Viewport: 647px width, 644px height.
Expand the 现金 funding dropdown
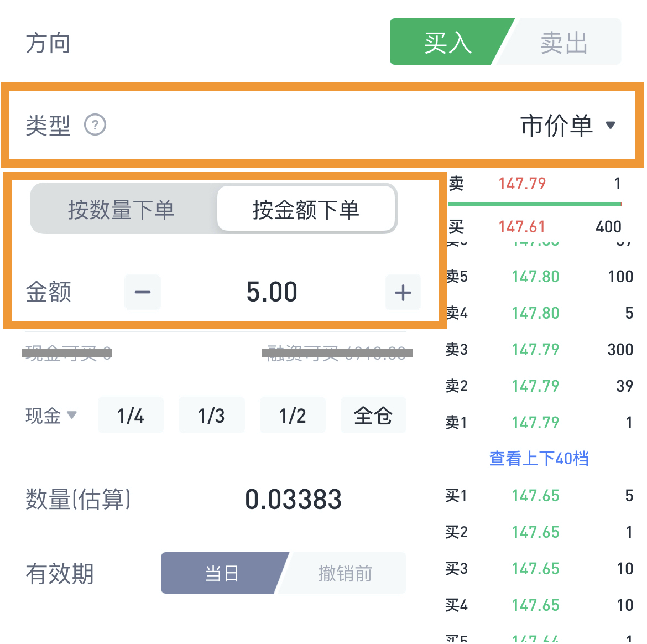tap(51, 416)
